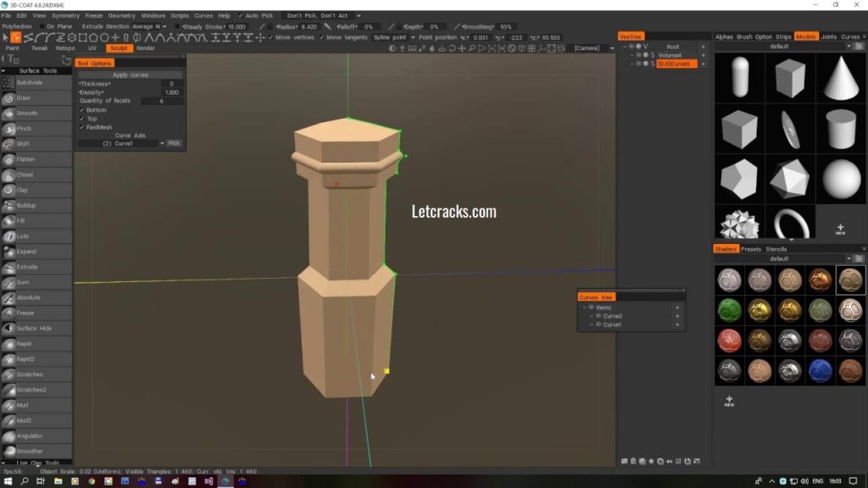This screenshot has width=868, height=488.
Task: Select the Subdivide tool
Action: point(36,82)
